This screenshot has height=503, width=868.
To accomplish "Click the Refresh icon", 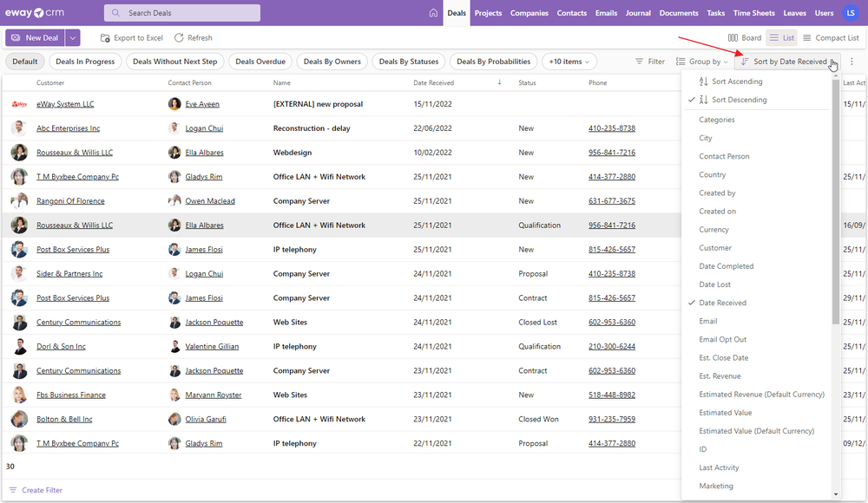I will (x=179, y=37).
